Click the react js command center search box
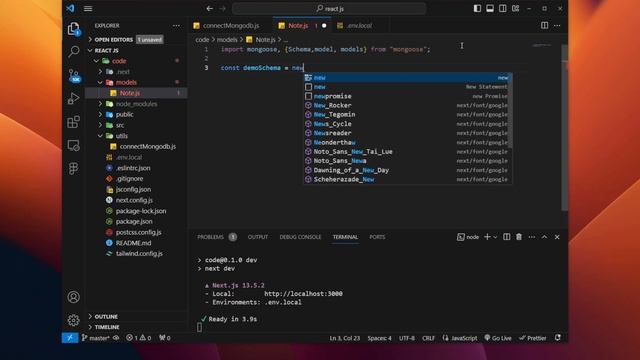Image resolution: width=640 pixels, height=360 pixels. click(329, 8)
